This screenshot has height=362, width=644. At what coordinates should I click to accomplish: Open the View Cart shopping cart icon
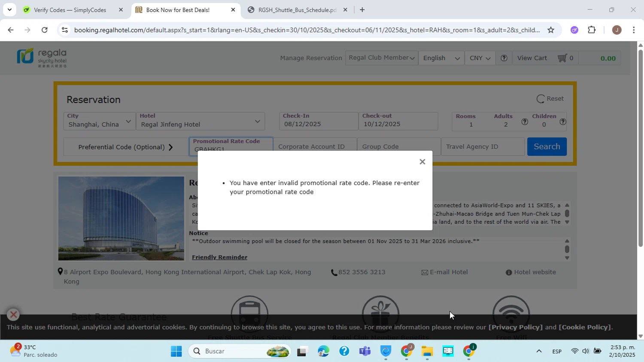(562, 58)
